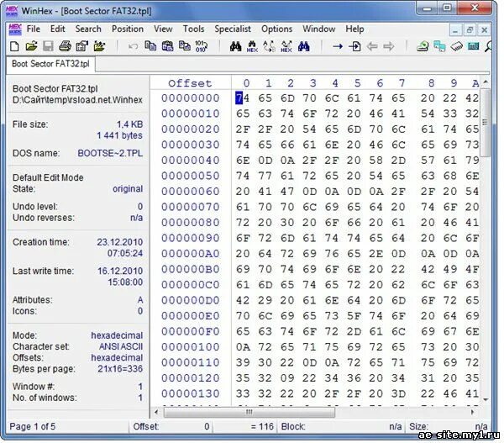Restore the inner document window
This screenshot has width=504, height=443.
[470, 30]
